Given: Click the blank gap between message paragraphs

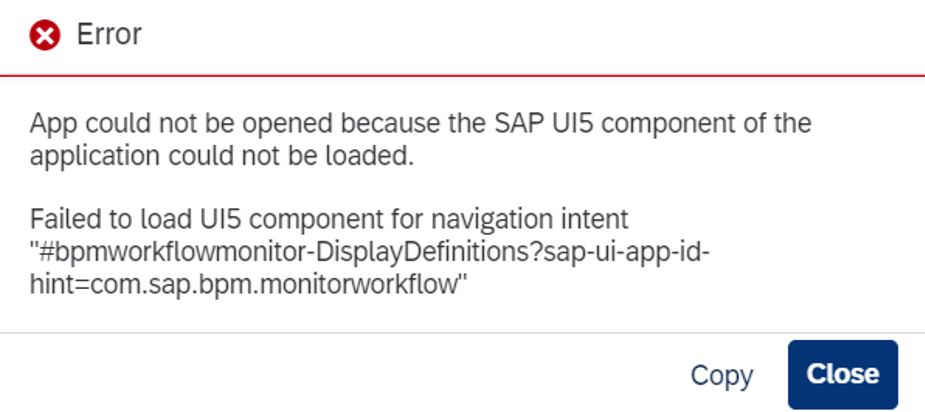Looking at the screenshot, I should 413,188.
